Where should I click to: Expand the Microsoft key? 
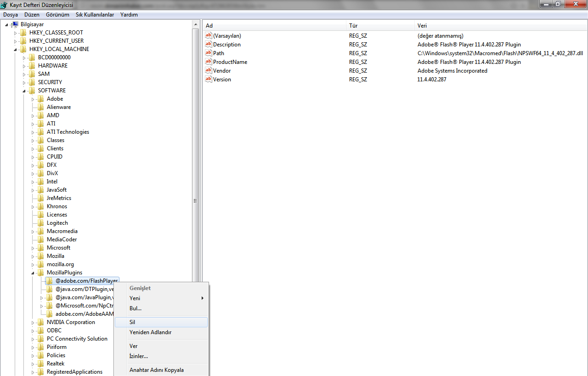click(33, 248)
